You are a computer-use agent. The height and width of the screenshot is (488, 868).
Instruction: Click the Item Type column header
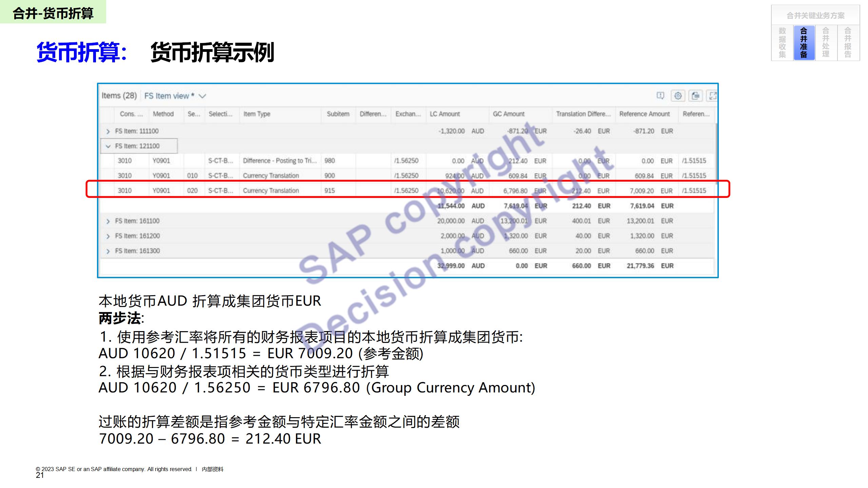point(257,114)
